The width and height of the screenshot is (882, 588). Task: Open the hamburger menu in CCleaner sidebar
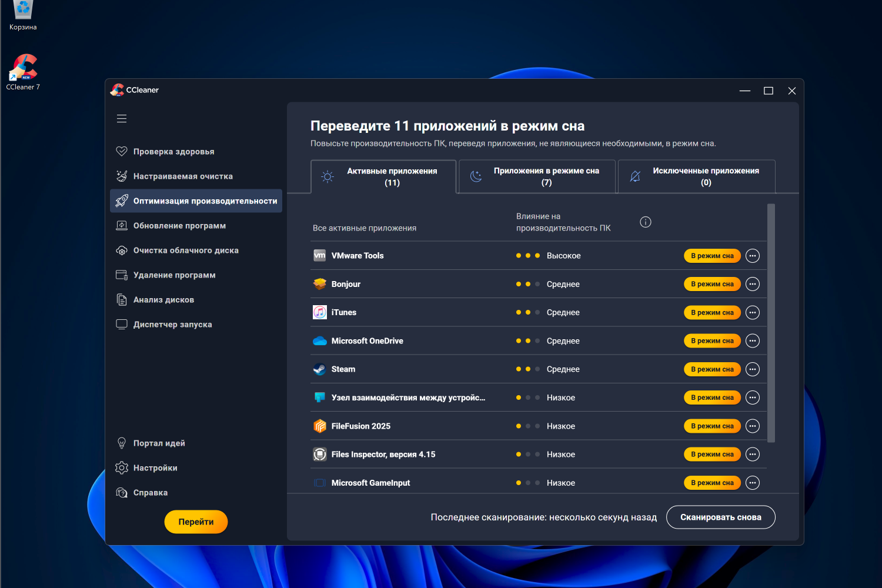[122, 119]
